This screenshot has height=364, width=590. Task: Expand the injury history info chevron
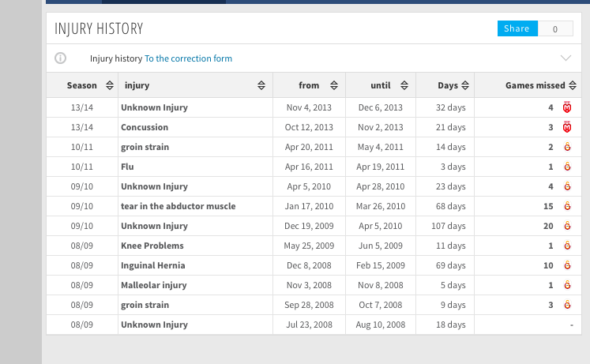click(x=566, y=58)
